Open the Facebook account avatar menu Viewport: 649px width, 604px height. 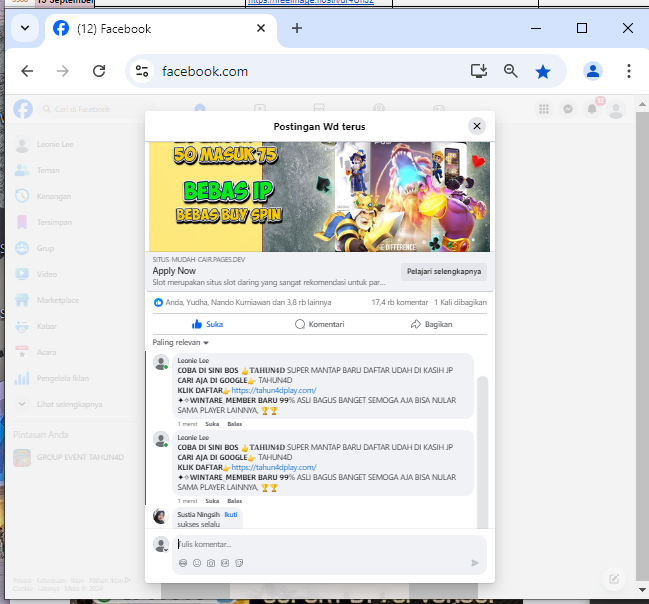(x=616, y=109)
